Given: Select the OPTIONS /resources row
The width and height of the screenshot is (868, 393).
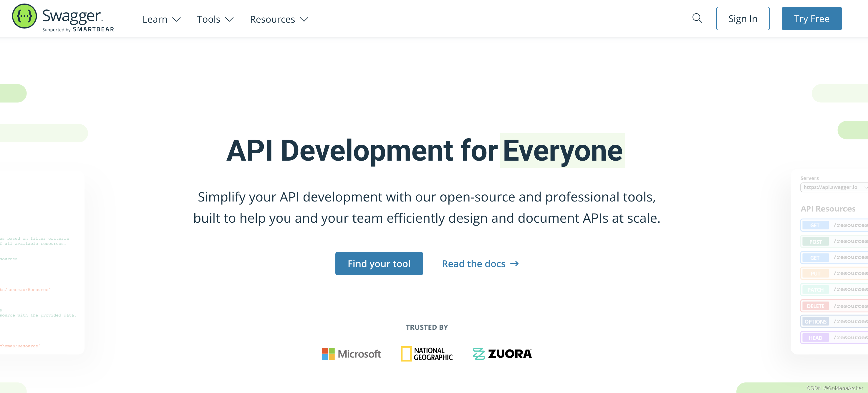Looking at the screenshot, I should tap(834, 322).
